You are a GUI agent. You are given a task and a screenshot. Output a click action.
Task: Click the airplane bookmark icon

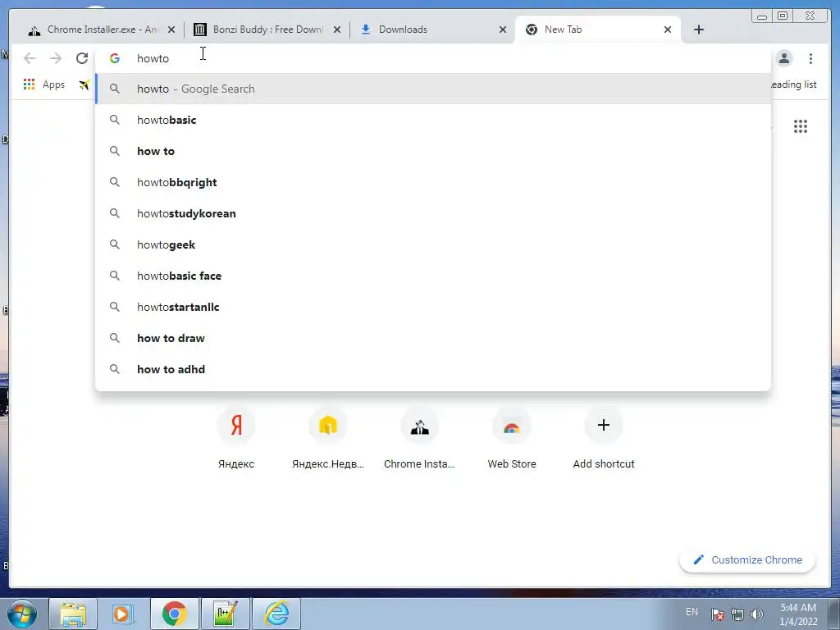84,84
